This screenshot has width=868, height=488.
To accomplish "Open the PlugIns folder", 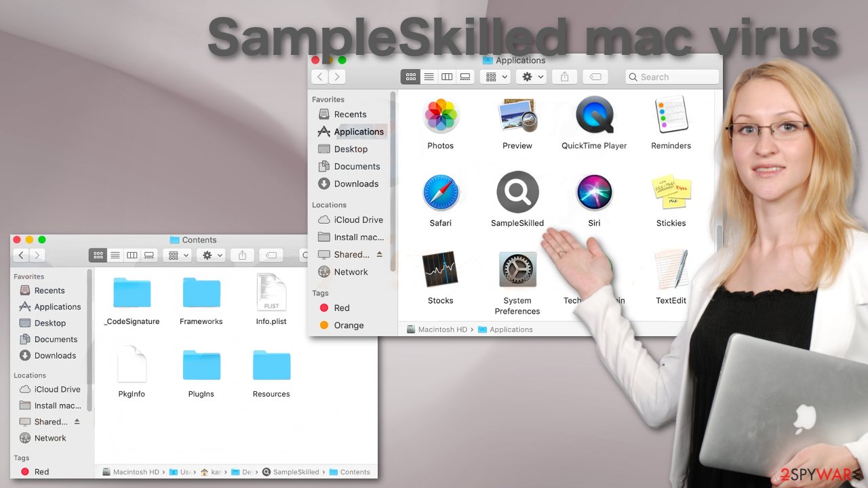I will tap(201, 365).
